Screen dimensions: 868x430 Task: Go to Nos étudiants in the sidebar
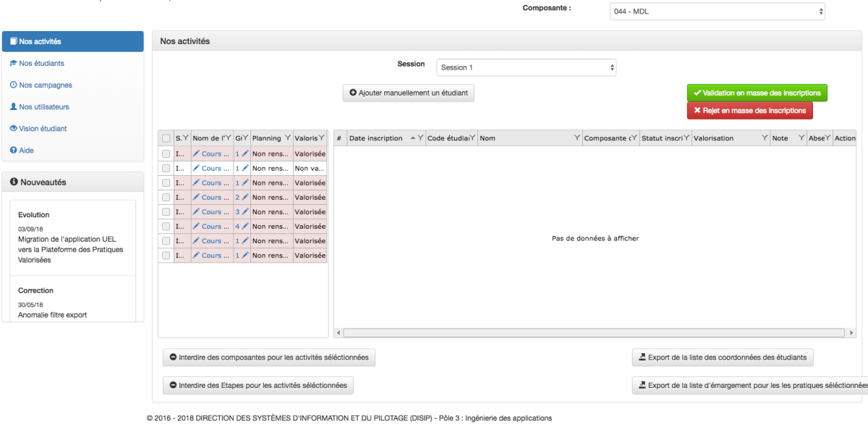pos(41,63)
